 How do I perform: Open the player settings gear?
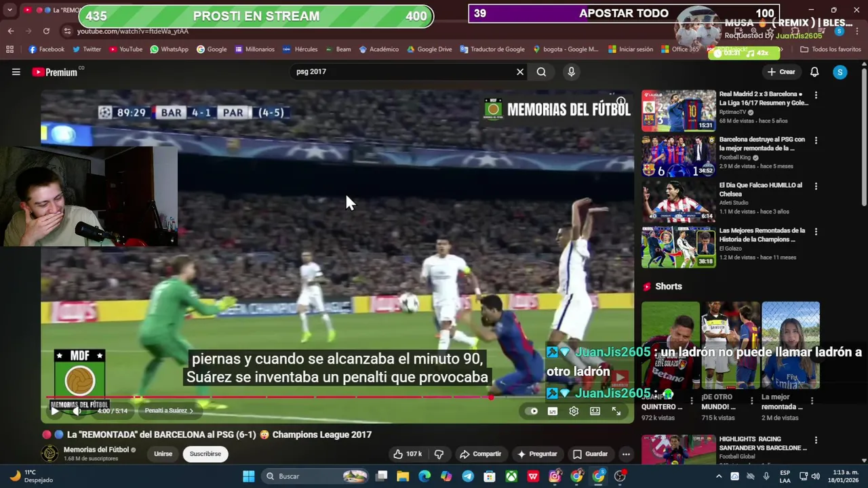574,411
